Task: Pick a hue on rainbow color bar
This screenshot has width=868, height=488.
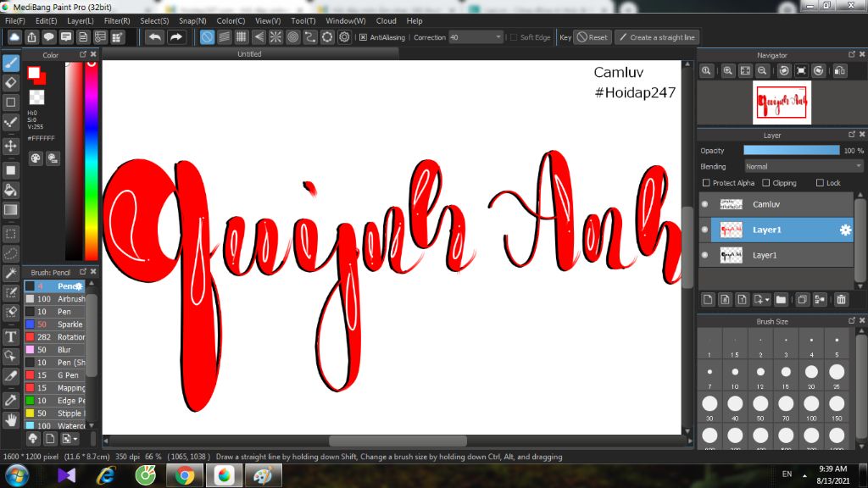Action: tap(92, 160)
